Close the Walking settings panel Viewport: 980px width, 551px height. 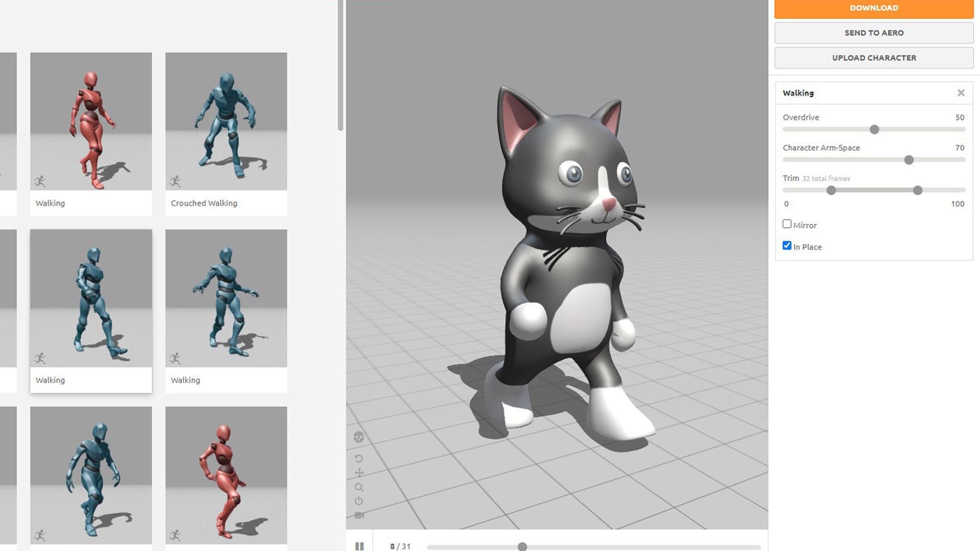pyautogui.click(x=961, y=93)
